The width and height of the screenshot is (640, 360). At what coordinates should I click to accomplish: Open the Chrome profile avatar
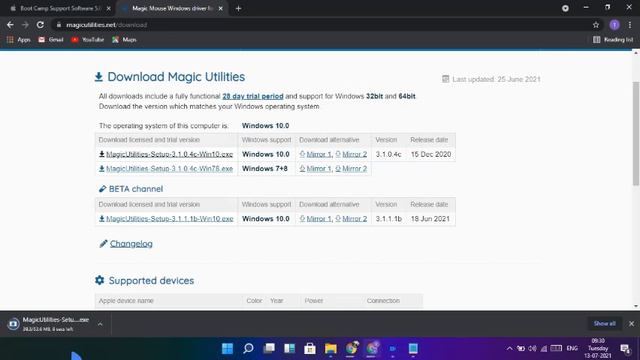(614, 25)
